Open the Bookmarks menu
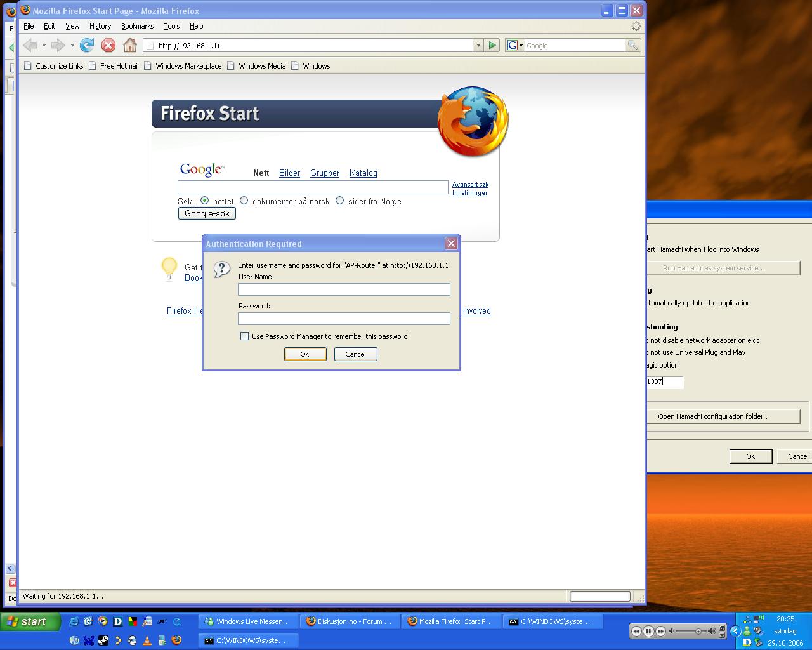The height and width of the screenshot is (650, 812). [x=137, y=26]
